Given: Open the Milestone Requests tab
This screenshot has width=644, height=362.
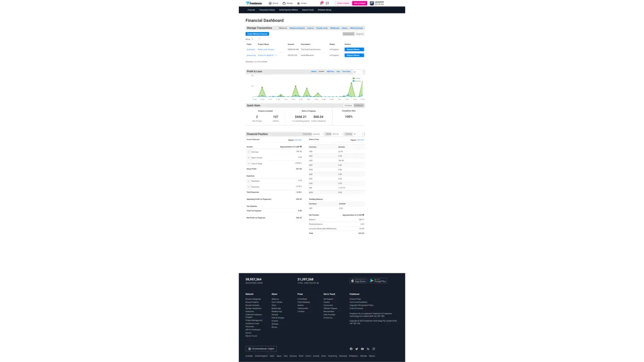Looking at the screenshot, I should click(x=297, y=28).
